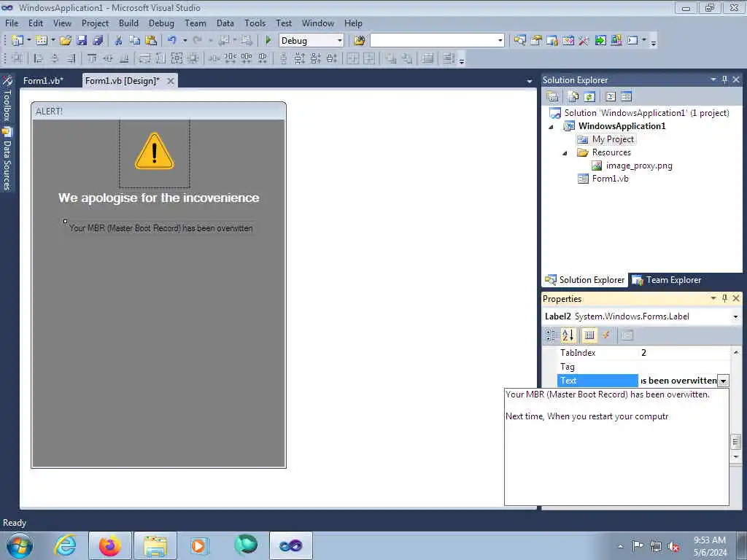This screenshot has width=747, height=560.
Task: Click the Add New Item toolbar icon
Action: tap(42, 41)
